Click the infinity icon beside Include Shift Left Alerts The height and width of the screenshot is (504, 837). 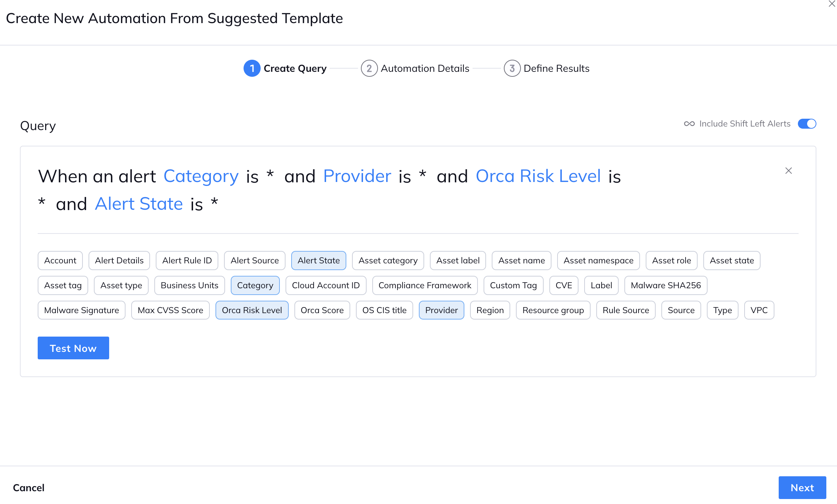pos(689,123)
